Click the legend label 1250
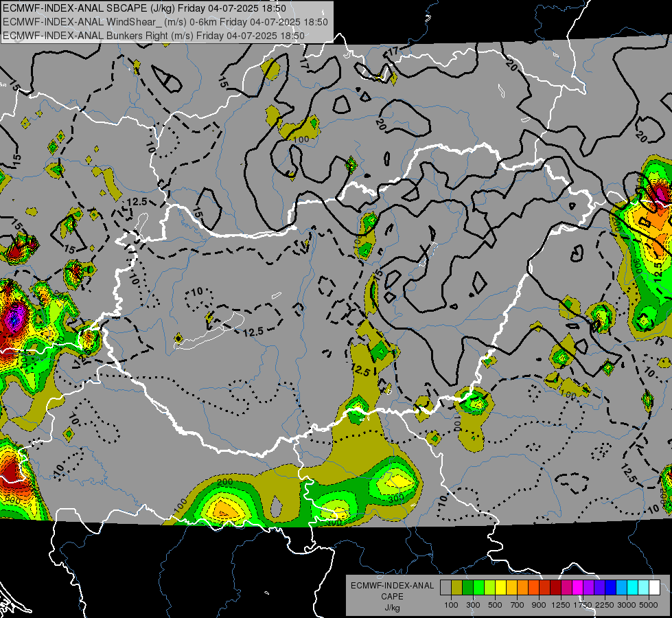The height and width of the screenshot is (618, 672). (x=561, y=605)
